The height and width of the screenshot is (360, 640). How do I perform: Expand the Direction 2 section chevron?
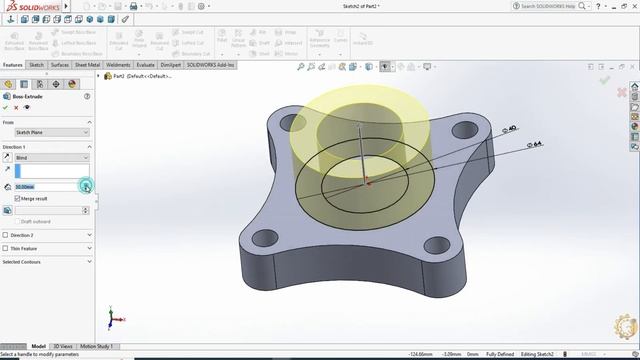[x=89, y=235]
